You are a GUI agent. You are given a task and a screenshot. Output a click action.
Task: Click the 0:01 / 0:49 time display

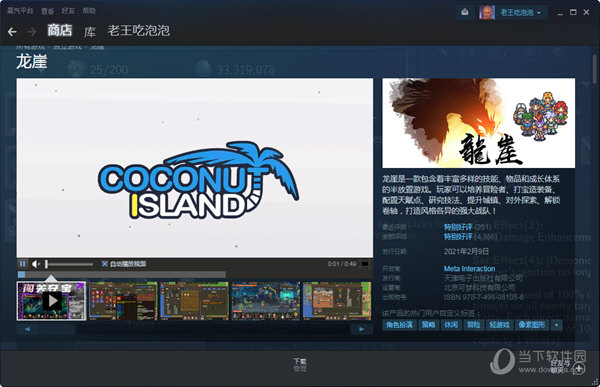(x=342, y=264)
